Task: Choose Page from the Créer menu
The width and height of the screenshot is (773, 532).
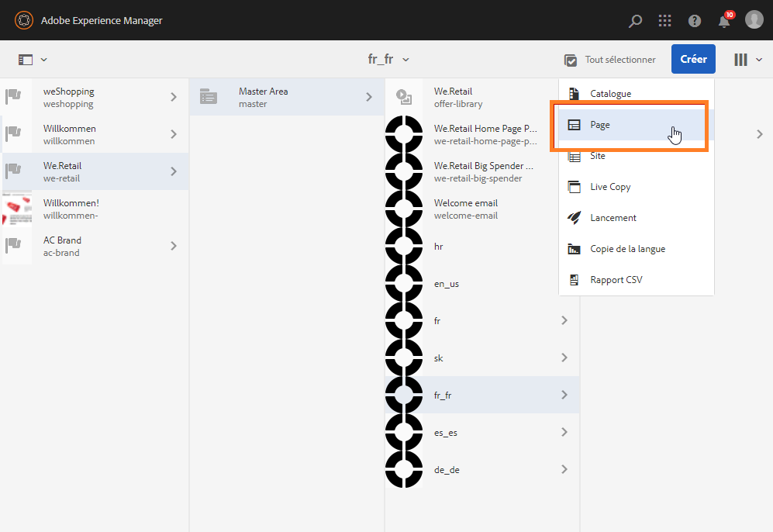Action: [x=636, y=125]
